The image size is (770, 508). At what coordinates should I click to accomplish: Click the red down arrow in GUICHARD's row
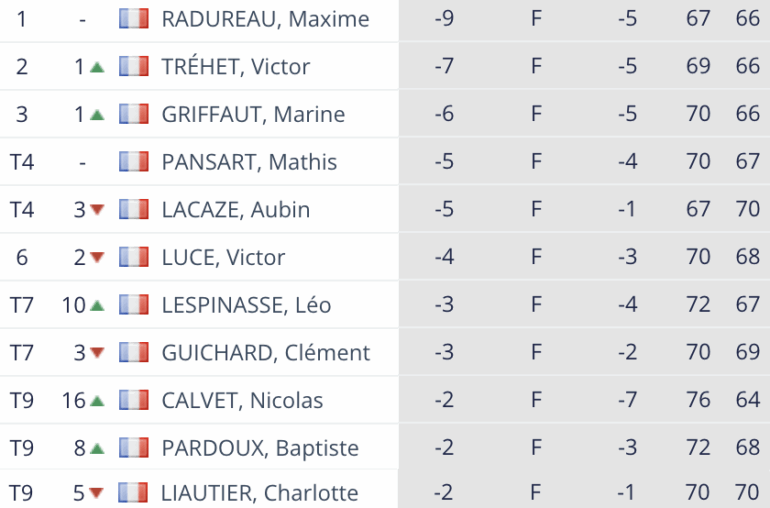pyautogui.click(x=97, y=353)
